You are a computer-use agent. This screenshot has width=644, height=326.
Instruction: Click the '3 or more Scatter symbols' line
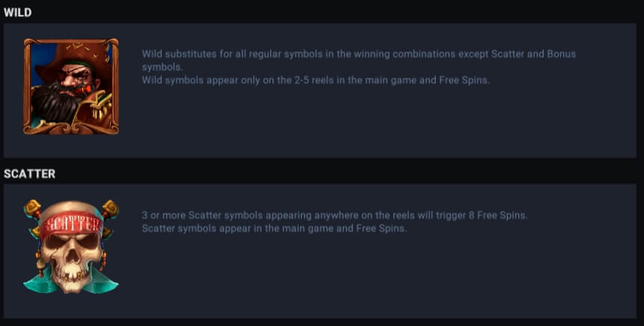(335, 215)
